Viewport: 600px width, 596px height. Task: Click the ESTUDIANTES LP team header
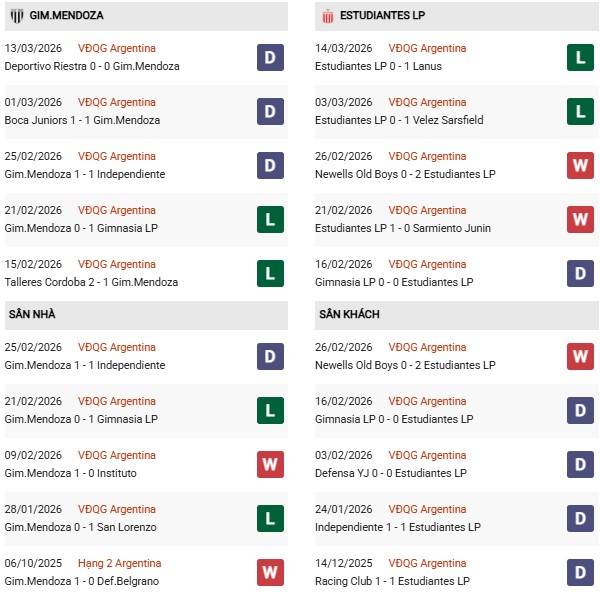tap(384, 16)
